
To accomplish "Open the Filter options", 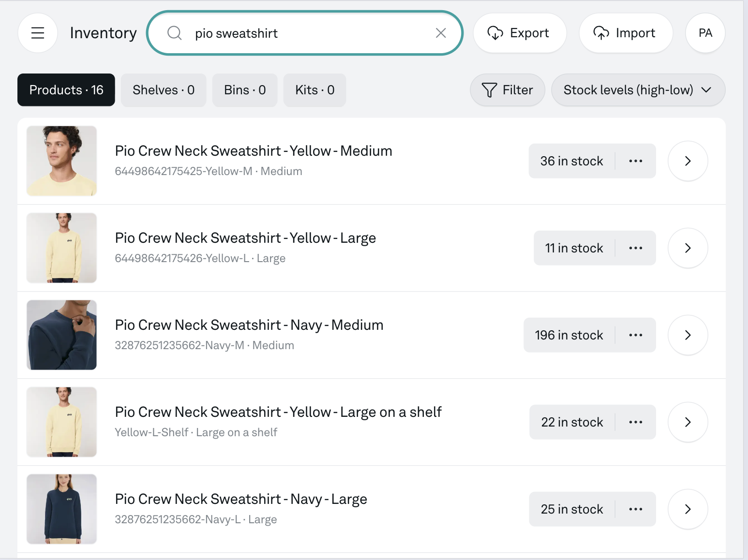I will [507, 90].
